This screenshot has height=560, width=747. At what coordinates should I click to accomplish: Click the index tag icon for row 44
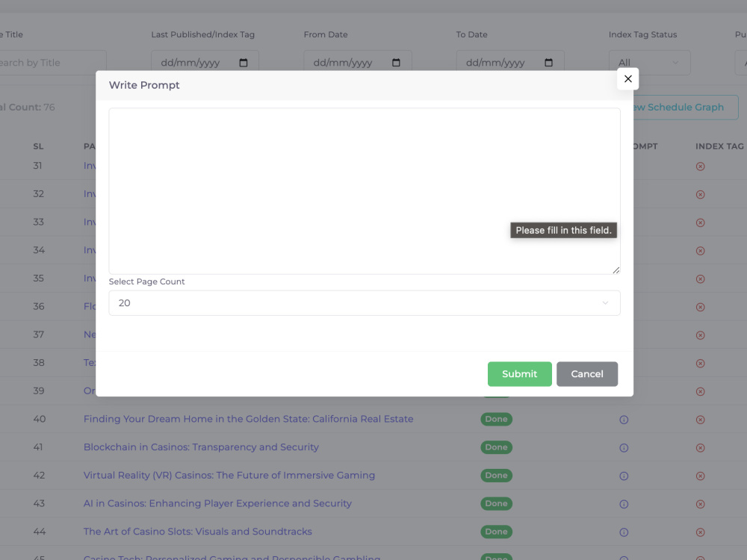coord(701,532)
